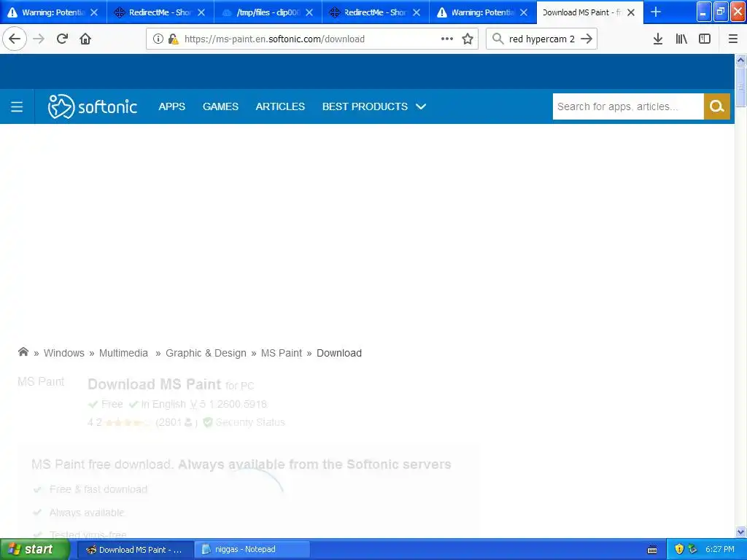Open APPS in Softonic navigation
This screenshot has width=747, height=560.
[171, 106]
